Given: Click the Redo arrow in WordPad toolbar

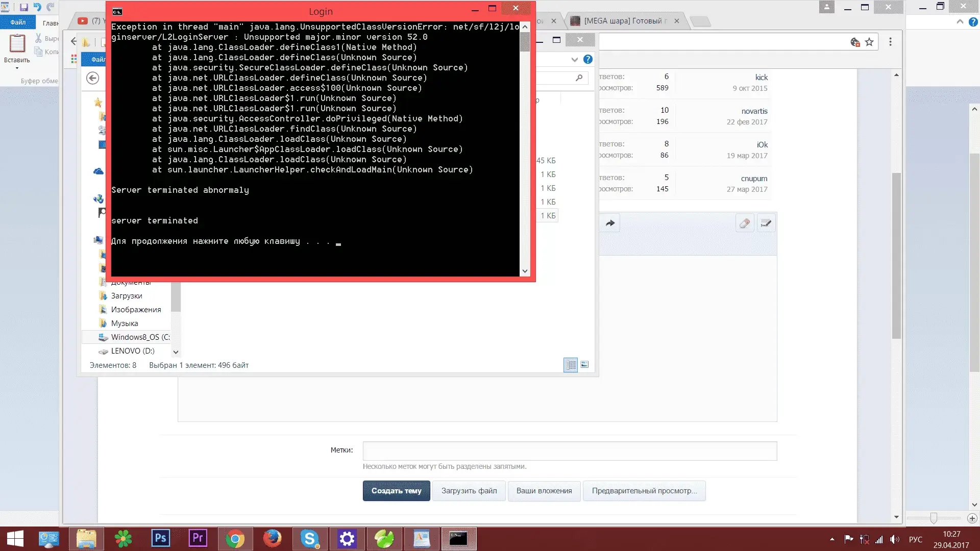Looking at the screenshot, I should coord(50,7).
